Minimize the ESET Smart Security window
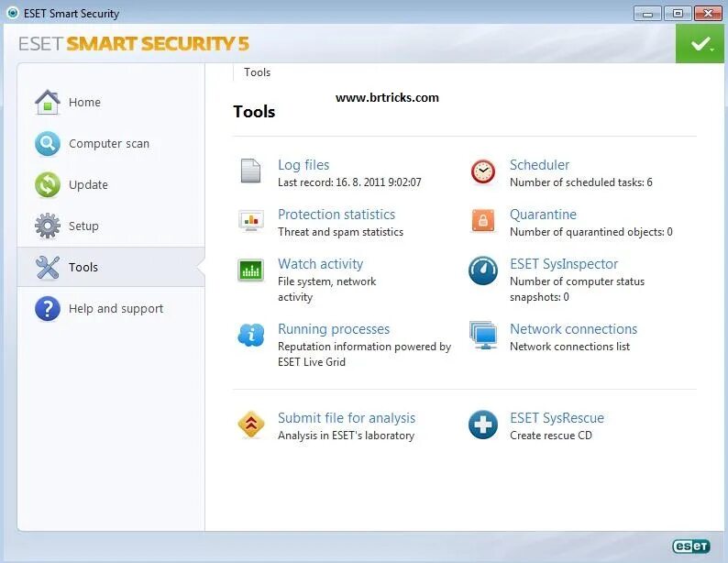The height and width of the screenshot is (563, 728). (x=647, y=14)
